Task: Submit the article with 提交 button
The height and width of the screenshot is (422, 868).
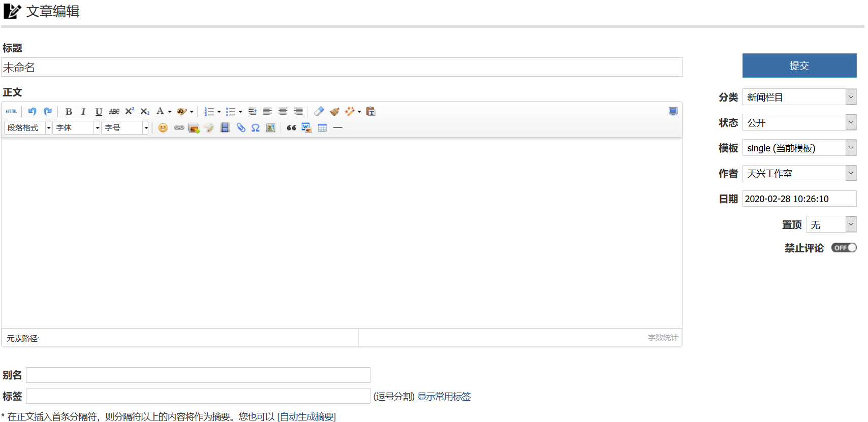Action: point(799,66)
